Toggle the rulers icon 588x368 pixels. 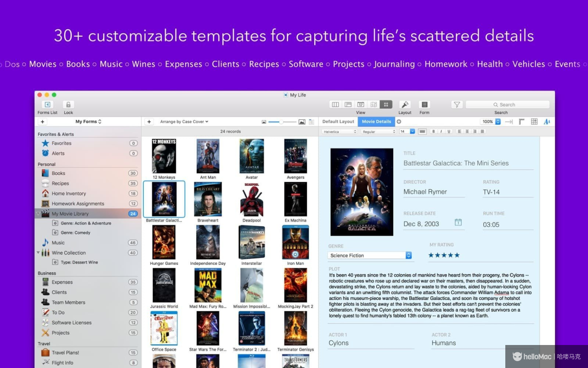tap(521, 121)
